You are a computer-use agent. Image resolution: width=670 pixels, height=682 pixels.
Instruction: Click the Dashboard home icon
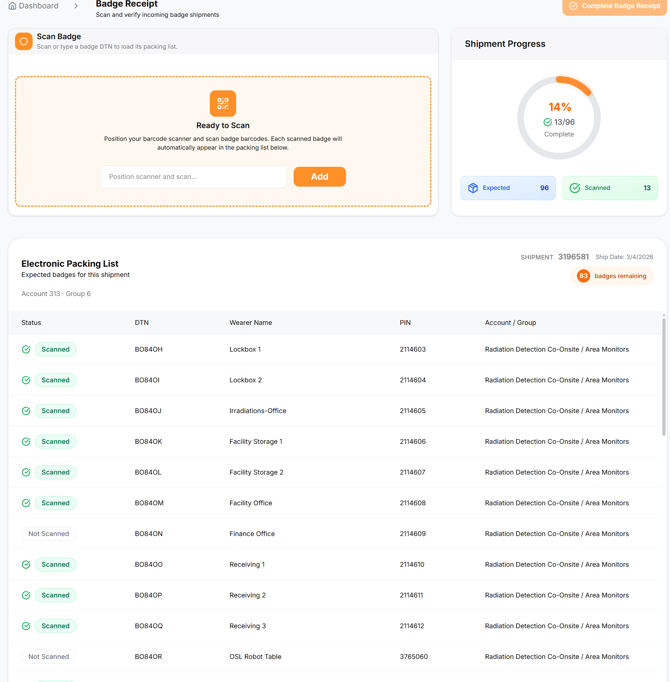12,6
